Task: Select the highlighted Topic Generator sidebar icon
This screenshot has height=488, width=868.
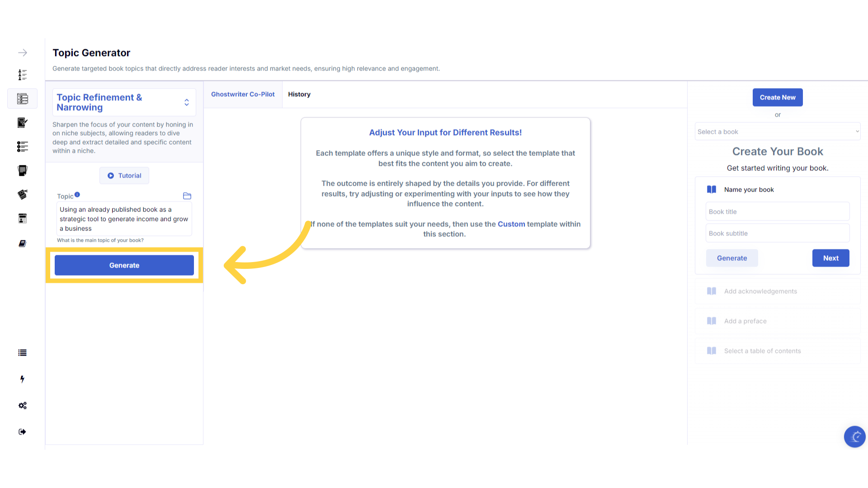Action: [22, 99]
